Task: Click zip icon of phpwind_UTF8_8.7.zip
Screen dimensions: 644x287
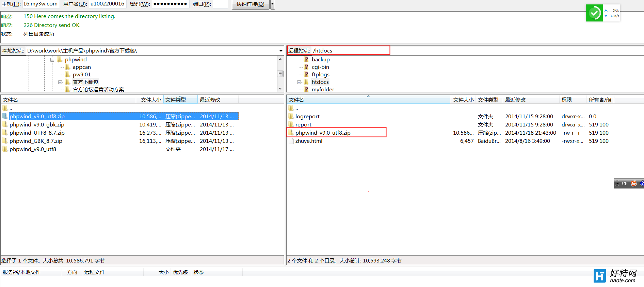Action: (x=5, y=133)
